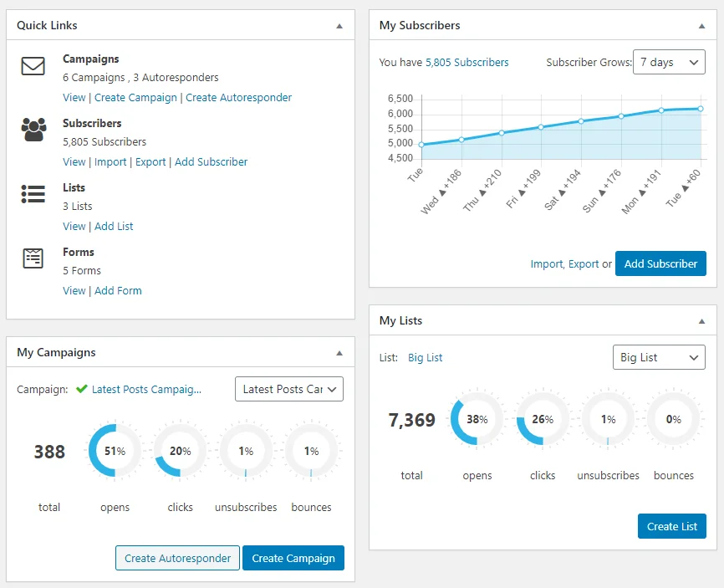
Task: Click the Tue data point on the growth chart
Action: click(423, 144)
